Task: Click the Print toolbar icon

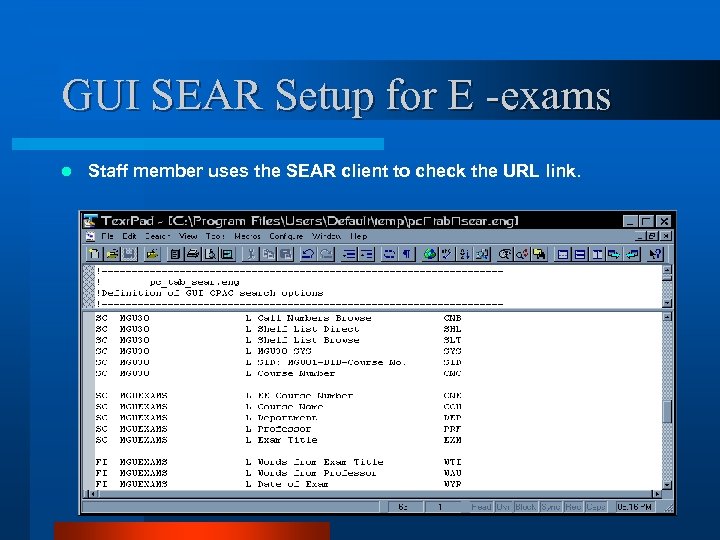Action: pyautogui.click(x=192, y=254)
